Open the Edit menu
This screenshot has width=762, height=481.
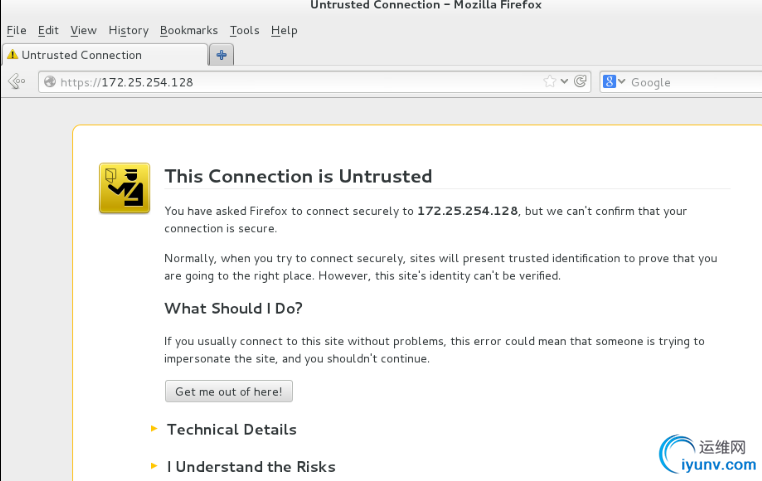tap(48, 30)
